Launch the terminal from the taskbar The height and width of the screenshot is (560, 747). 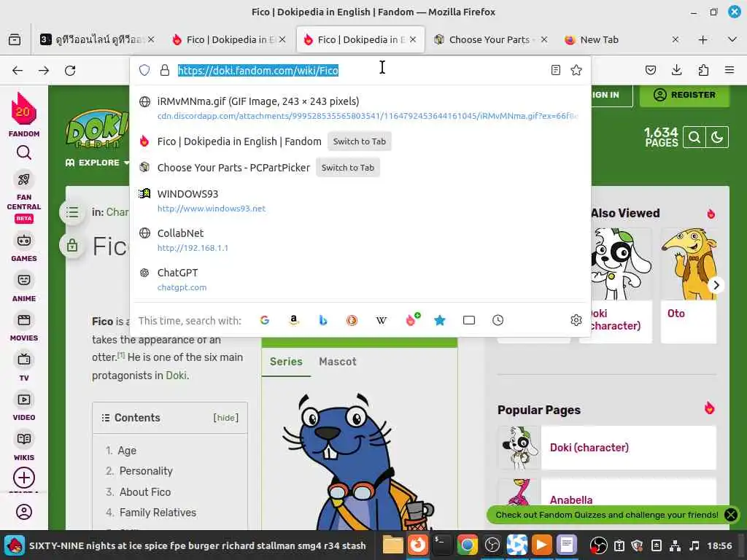442,545
